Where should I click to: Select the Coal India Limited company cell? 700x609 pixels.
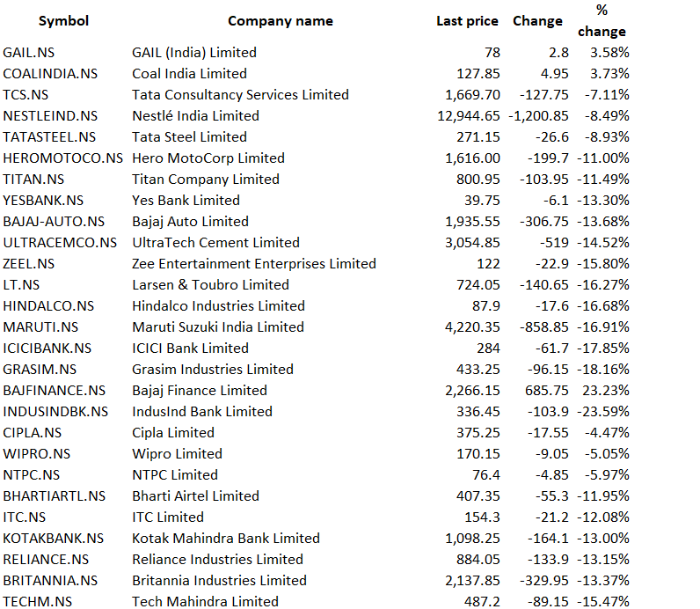click(x=189, y=74)
